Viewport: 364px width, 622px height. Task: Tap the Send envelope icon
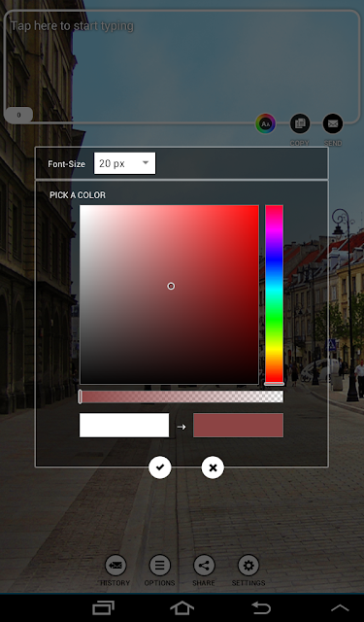coord(333,123)
